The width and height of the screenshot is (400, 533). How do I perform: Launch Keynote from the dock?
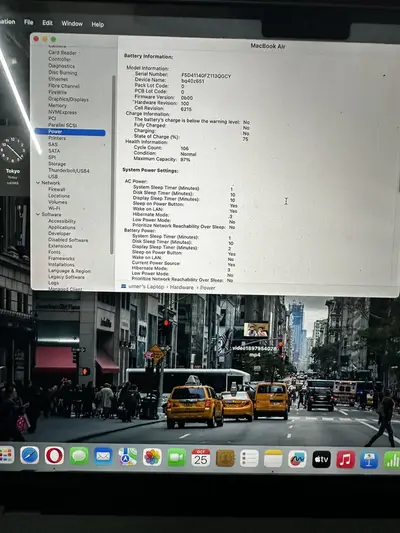369,460
